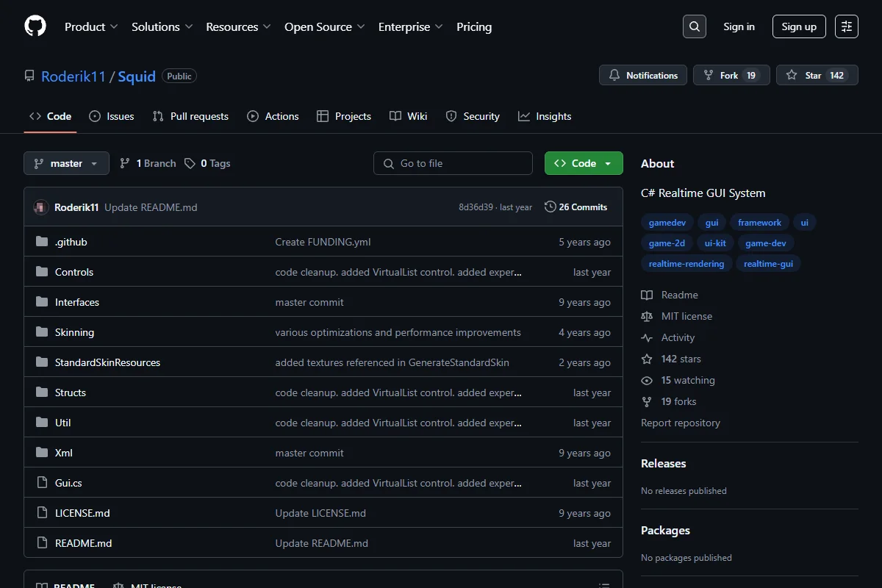The image size is (882, 588).
Task: Focus the Go to file search field
Action: click(453, 163)
